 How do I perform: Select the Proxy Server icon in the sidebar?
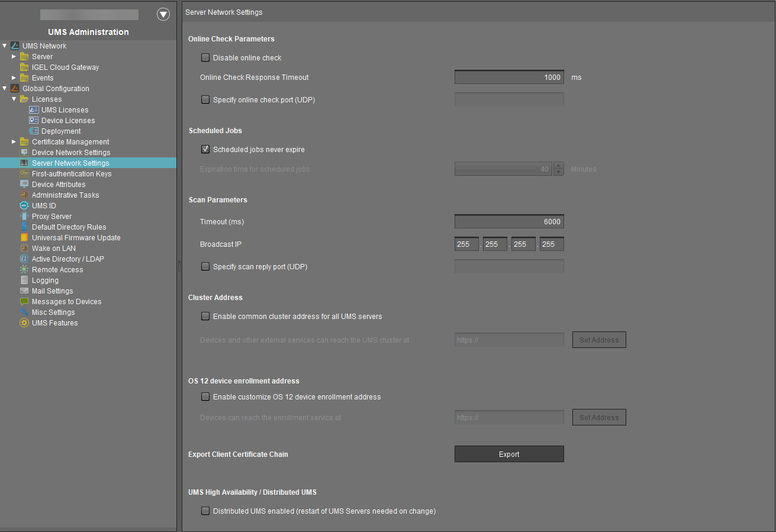(x=24, y=216)
